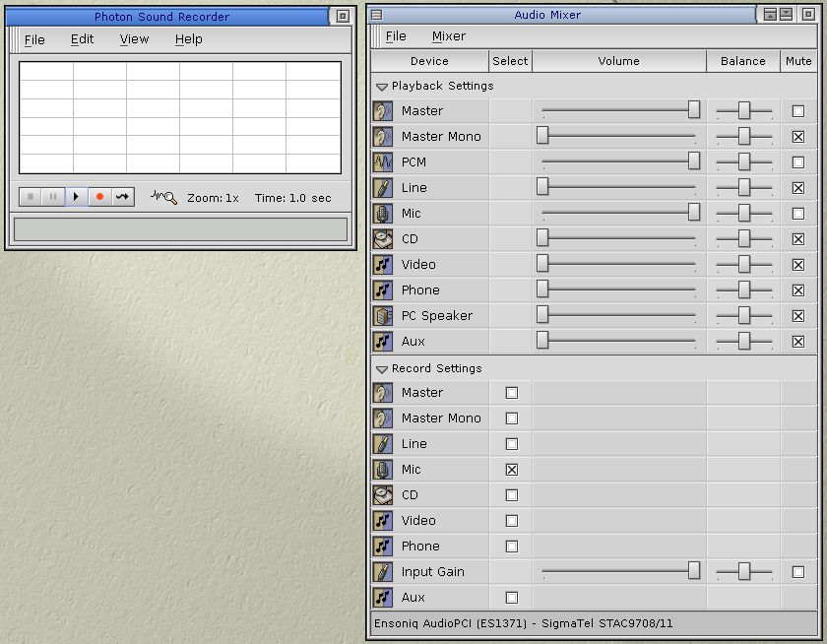Click the Pause button in Sound Recorder
Viewport: 827px width, 644px height.
click(53, 197)
